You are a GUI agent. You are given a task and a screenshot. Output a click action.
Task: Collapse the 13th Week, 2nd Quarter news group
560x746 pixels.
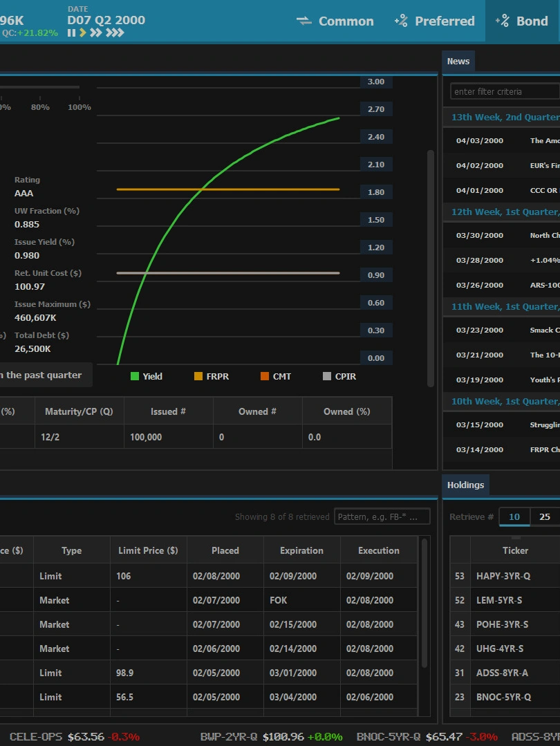(x=505, y=117)
